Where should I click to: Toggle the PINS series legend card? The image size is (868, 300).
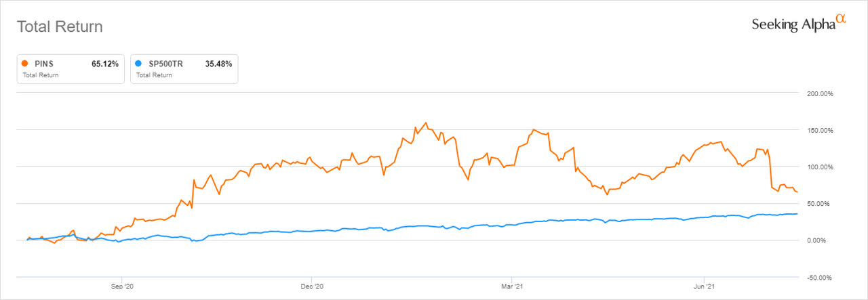70,68
